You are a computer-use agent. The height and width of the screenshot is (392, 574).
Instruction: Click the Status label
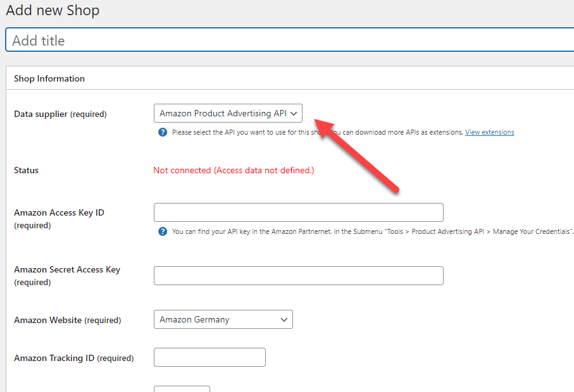click(x=26, y=171)
